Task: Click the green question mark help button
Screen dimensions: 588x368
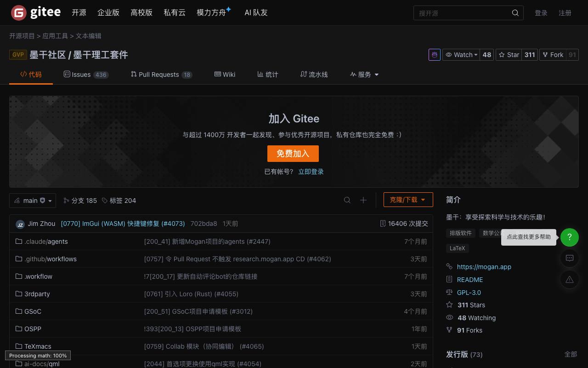Action: (x=570, y=237)
